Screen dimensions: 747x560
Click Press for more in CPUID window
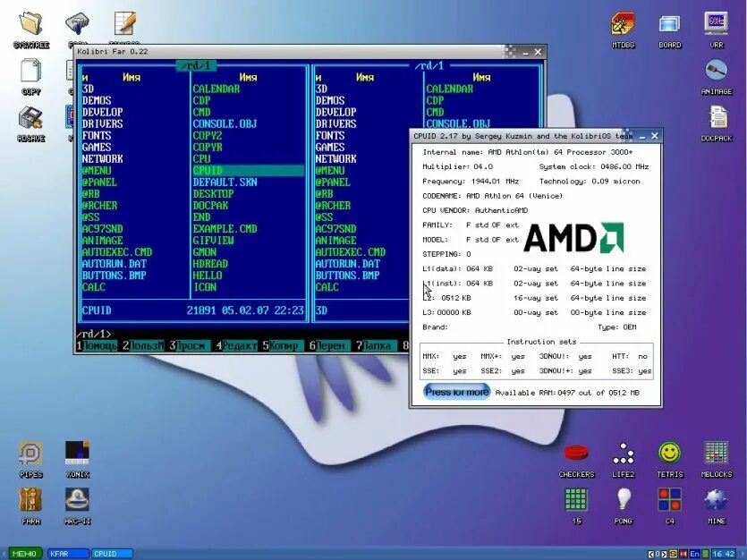[456, 392]
